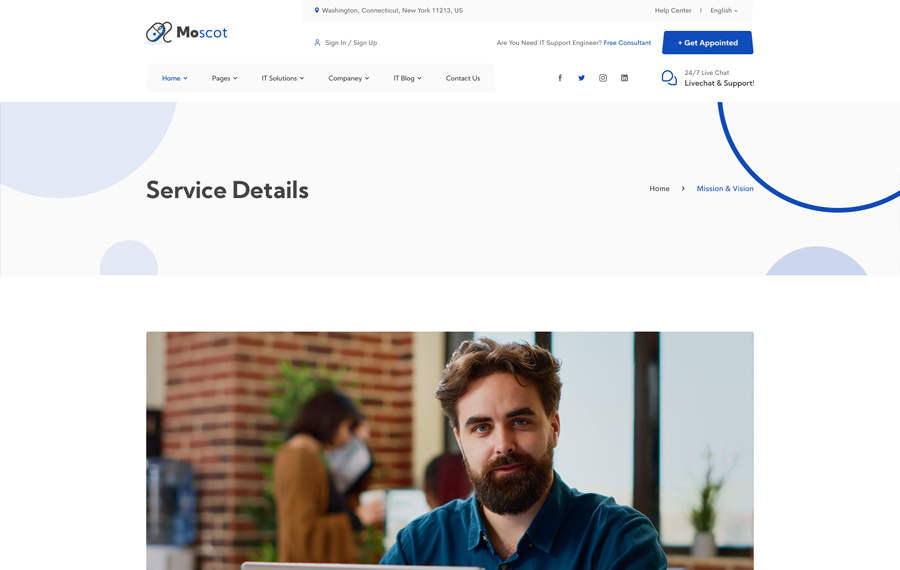Click the bearded man hero image

[450, 450]
